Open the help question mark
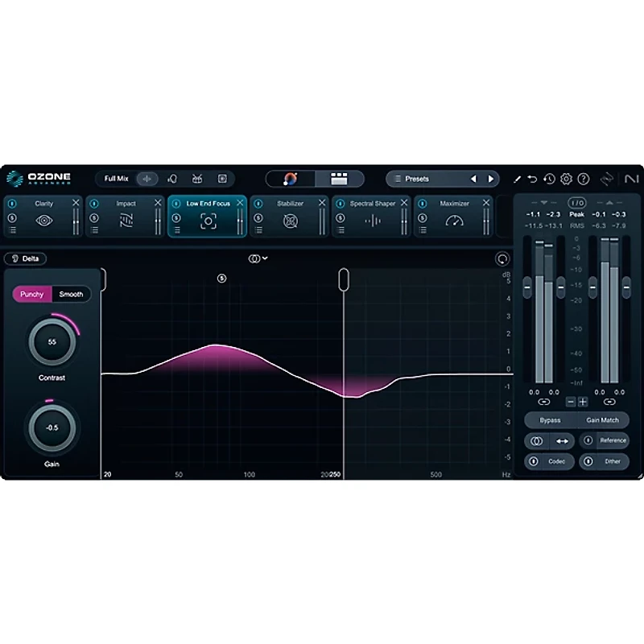This screenshot has width=644, height=644. point(583,179)
